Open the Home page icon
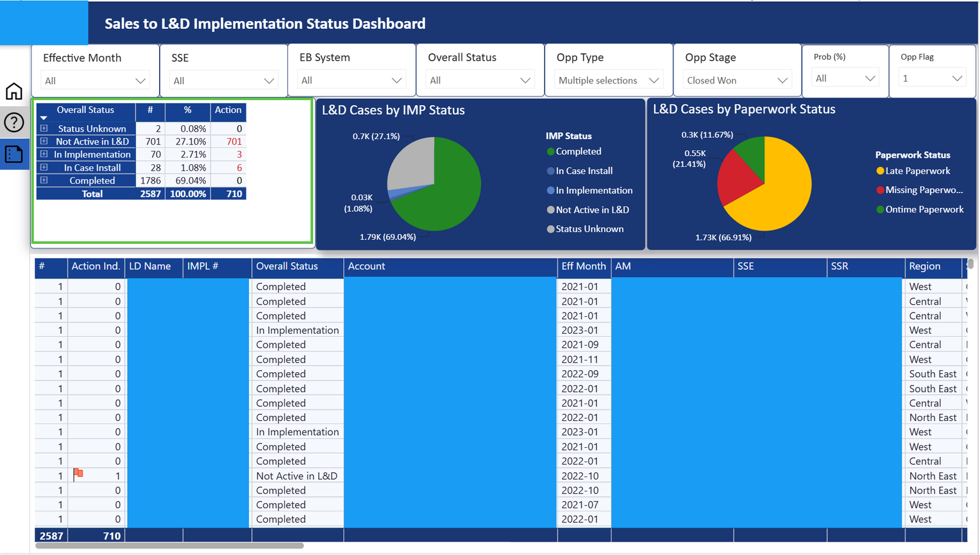The width and height of the screenshot is (980, 555). click(x=14, y=92)
